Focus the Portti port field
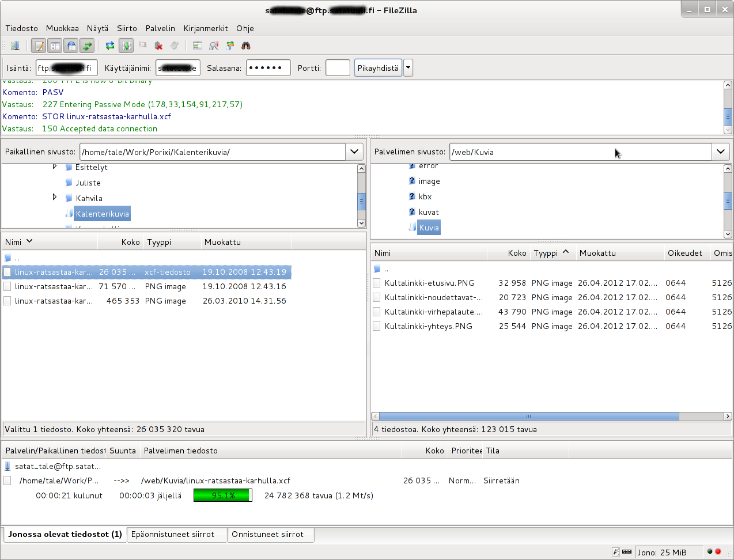The height and width of the screenshot is (560, 734). [x=338, y=68]
